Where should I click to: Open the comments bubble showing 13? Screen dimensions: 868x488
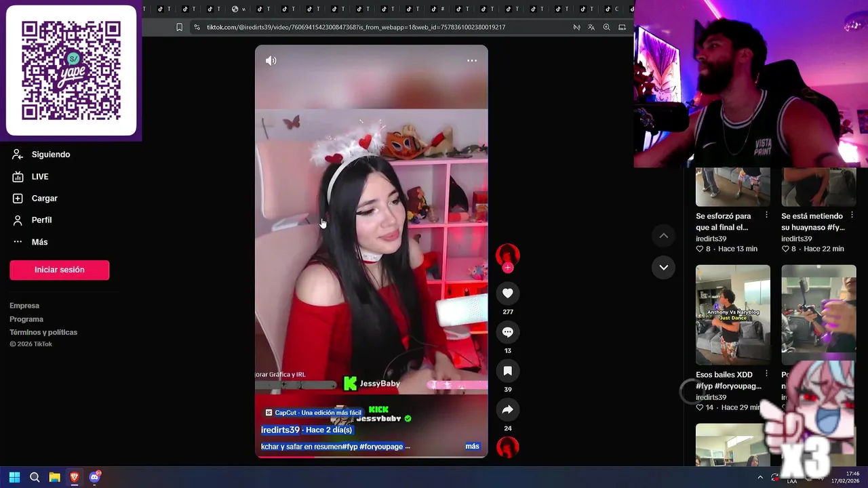click(x=508, y=332)
